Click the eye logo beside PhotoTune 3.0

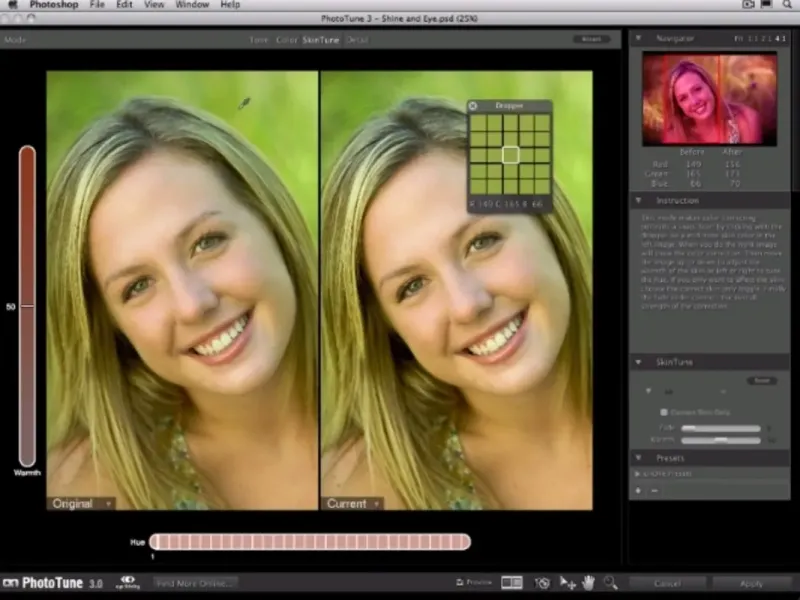coord(128,582)
